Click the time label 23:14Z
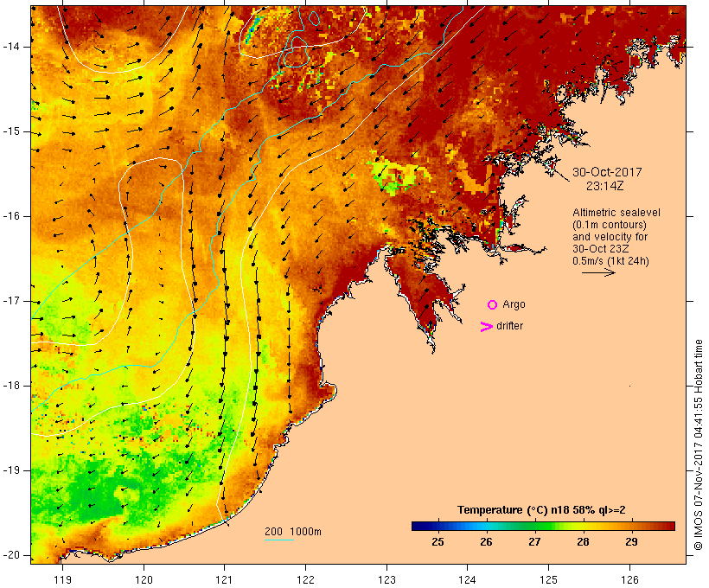 pyautogui.click(x=605, y=186)
